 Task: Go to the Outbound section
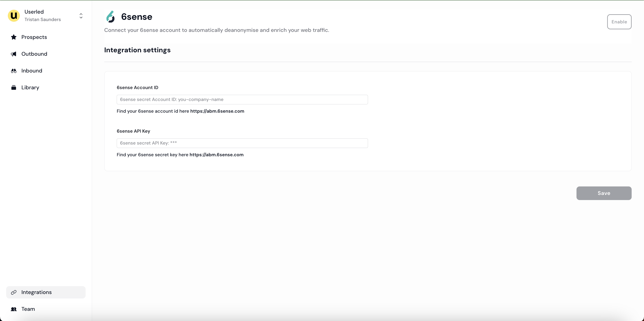34,54
